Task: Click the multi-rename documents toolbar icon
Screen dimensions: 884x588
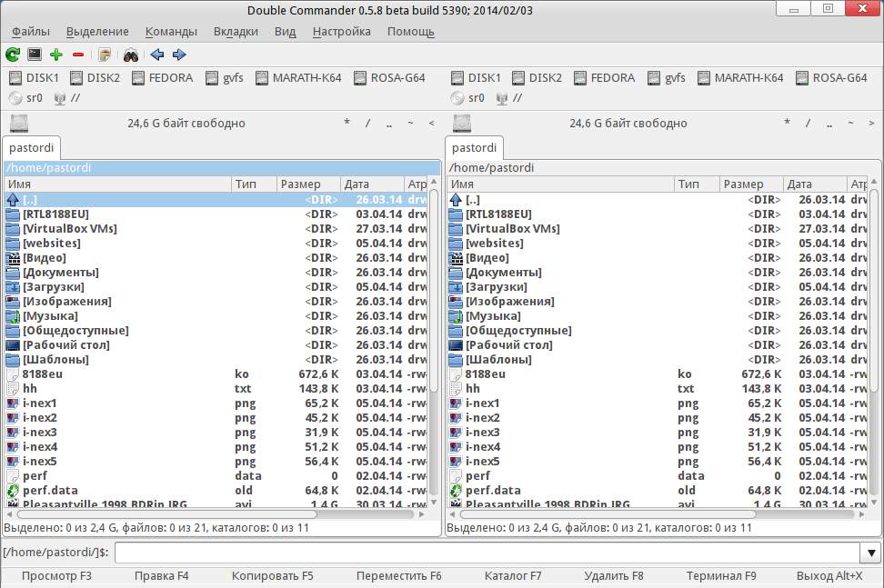Action: pos(105,55)
